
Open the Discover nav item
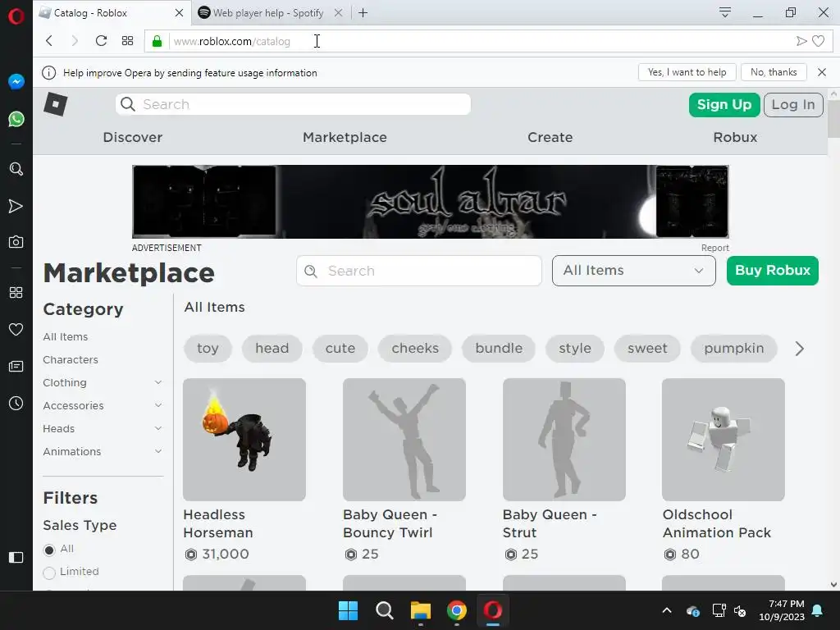pos(133,137)
